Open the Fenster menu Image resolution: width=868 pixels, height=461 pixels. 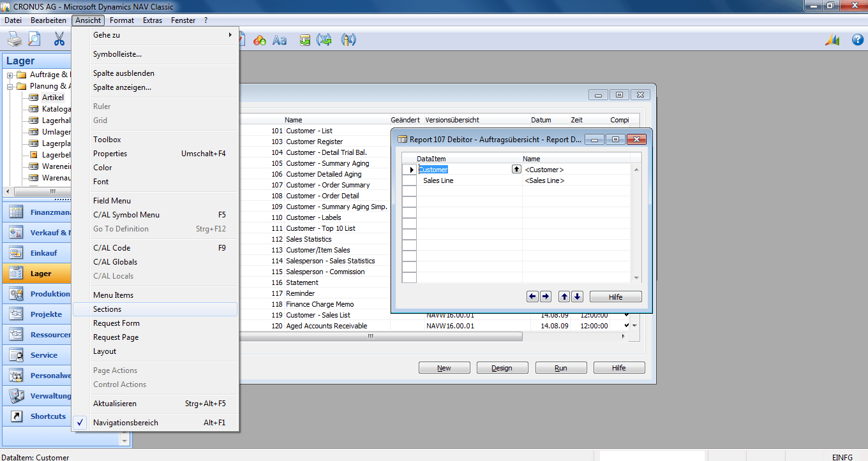(x=183, y=20)
